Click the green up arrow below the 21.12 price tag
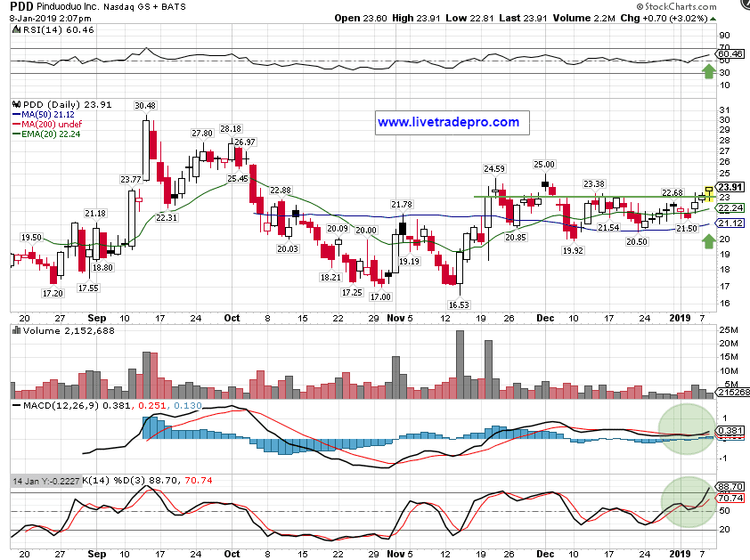 click(708, 239)
